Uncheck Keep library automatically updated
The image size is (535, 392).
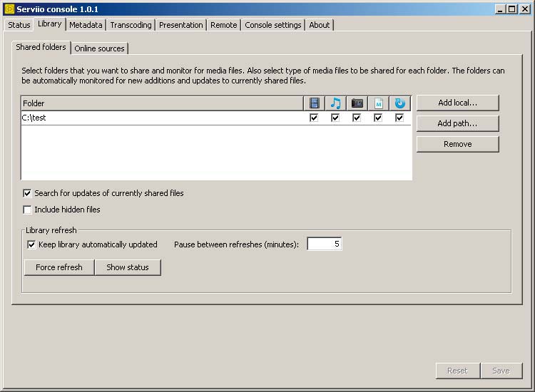tap(31, 244)
